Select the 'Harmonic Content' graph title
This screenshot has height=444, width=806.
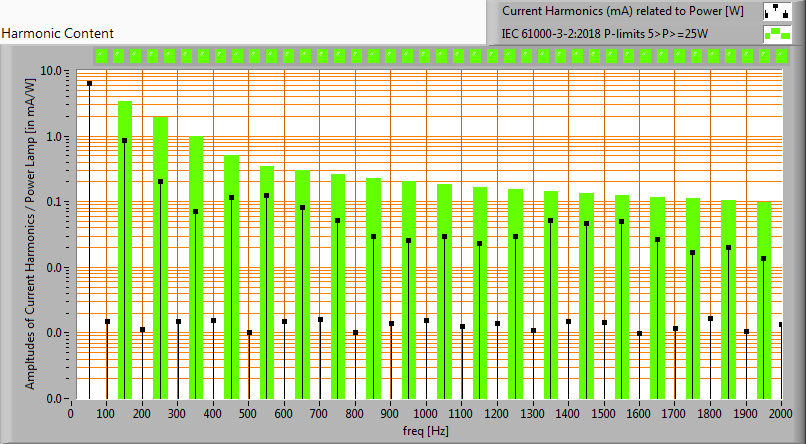pos(57,33)
